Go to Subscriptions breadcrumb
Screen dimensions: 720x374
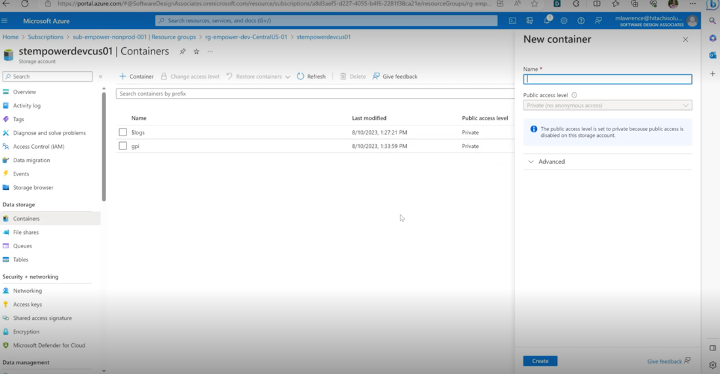tap(45, 37)
